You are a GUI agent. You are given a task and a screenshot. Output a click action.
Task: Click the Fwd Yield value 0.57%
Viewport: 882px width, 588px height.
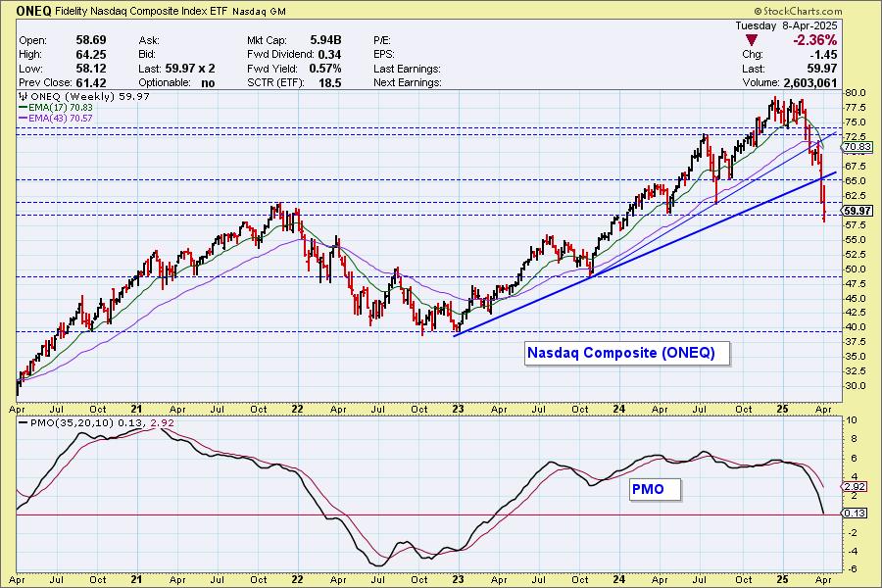(325, 69)
